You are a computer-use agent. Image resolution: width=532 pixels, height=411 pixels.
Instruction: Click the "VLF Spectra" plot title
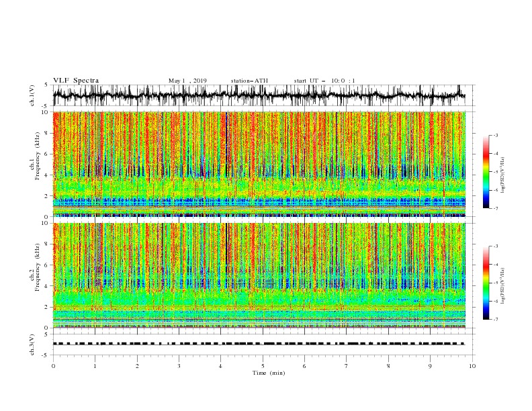[76, 81]
